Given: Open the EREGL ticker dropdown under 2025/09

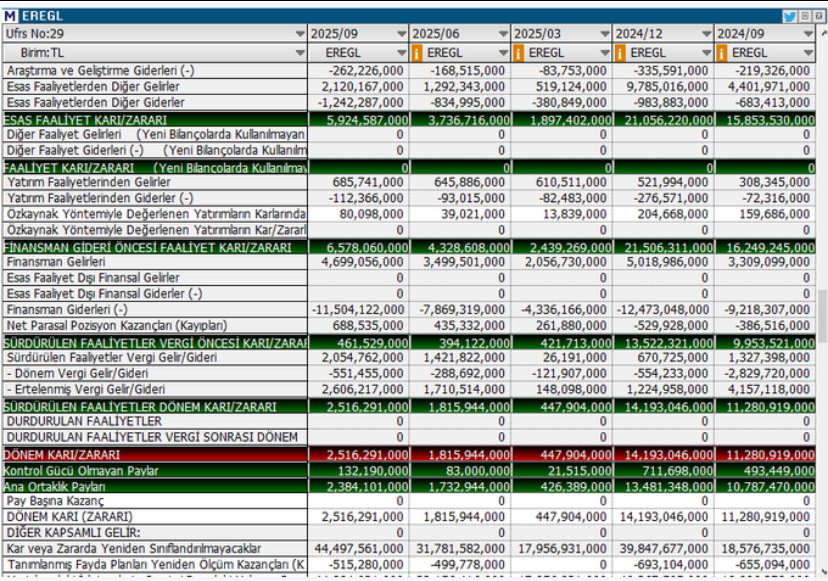Looking at the screenshot, I should pos(400,52).
